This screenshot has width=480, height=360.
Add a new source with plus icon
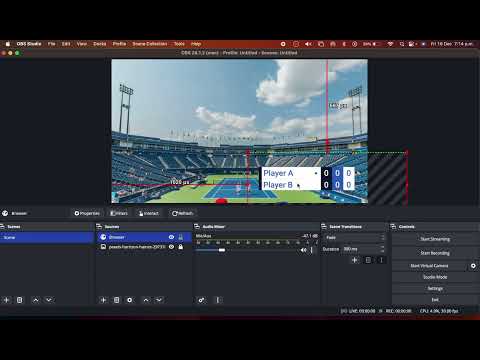tap(103, 300)
